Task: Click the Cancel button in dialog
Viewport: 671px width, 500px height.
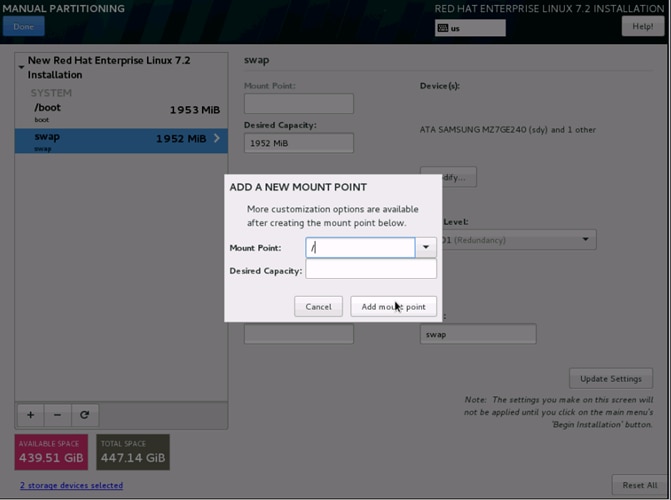Action: pos(318,307)
